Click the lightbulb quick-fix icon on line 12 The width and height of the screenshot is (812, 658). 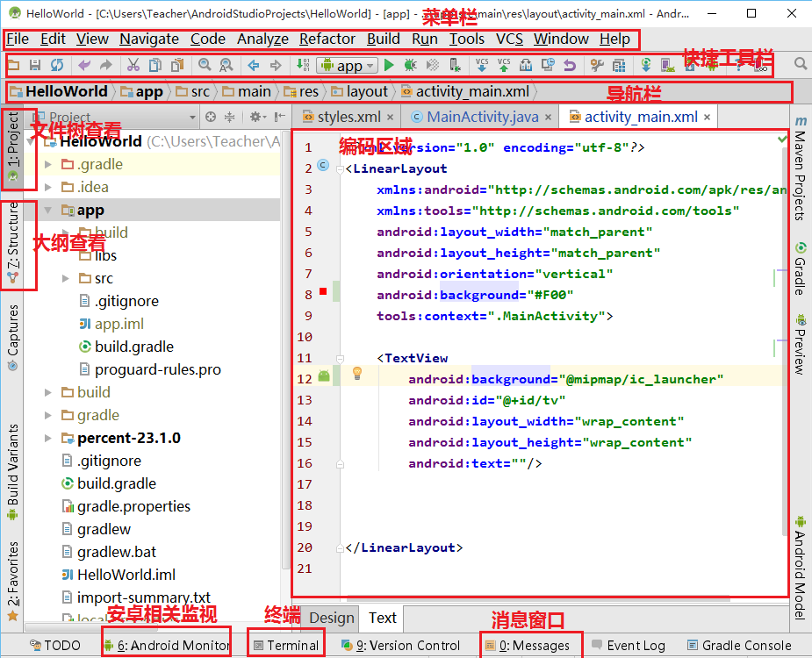357,373
